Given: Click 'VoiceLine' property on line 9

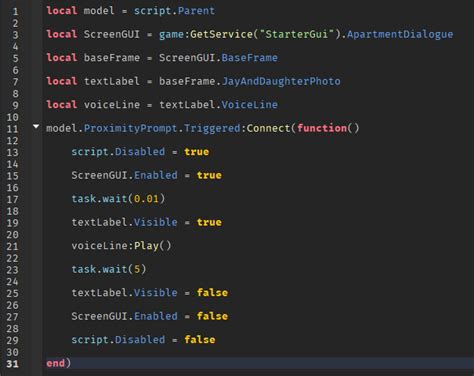Looking at the screenshot, I should pyautogui.click(x=250, y=105).
